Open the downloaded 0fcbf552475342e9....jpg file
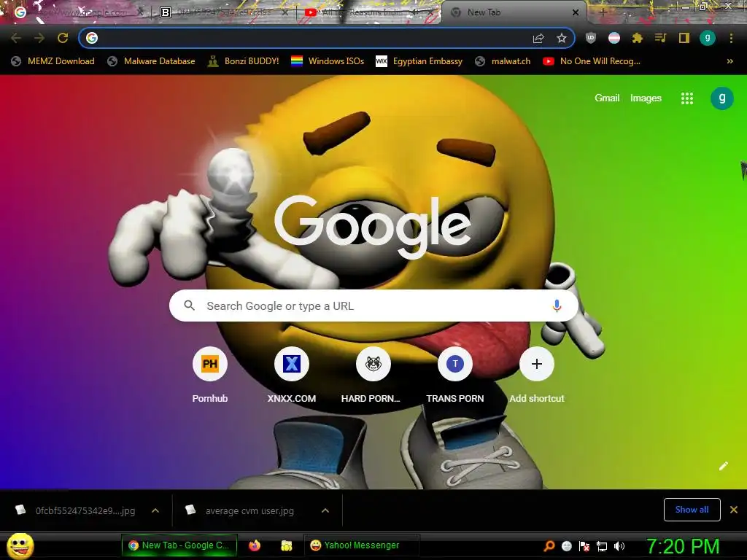Image resolution: width=747 pixels, height=560 pixels. click(76, 510)
